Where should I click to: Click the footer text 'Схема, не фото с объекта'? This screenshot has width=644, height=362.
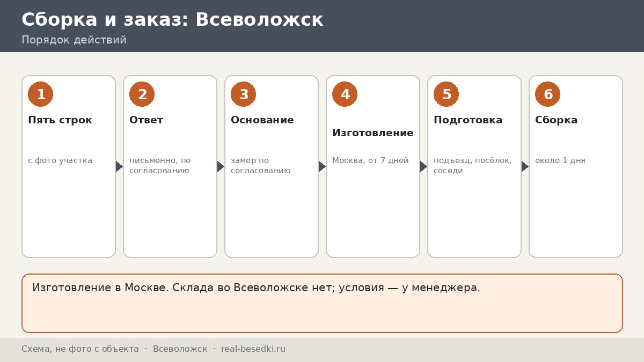pos(80,349)
